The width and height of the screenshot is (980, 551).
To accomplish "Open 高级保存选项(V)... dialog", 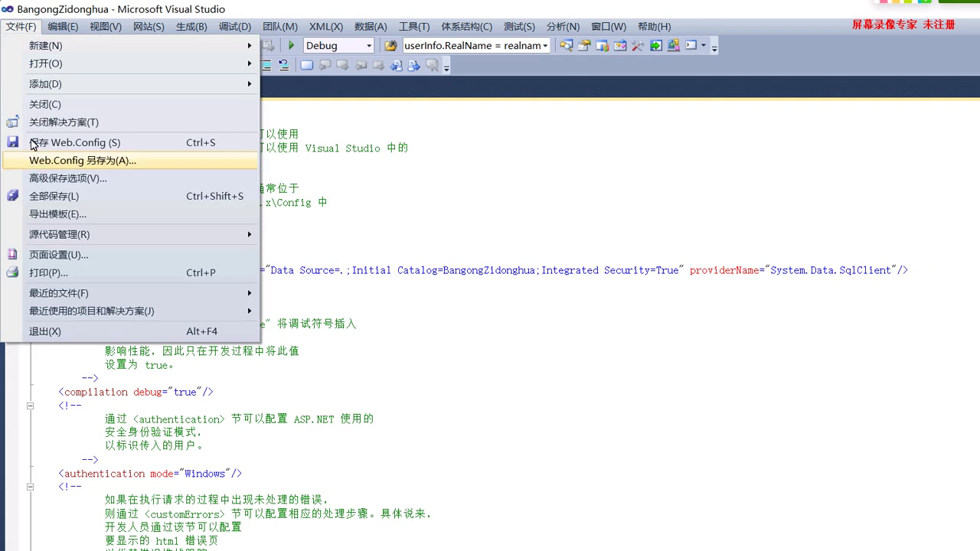I will click(x=130, y=178).
